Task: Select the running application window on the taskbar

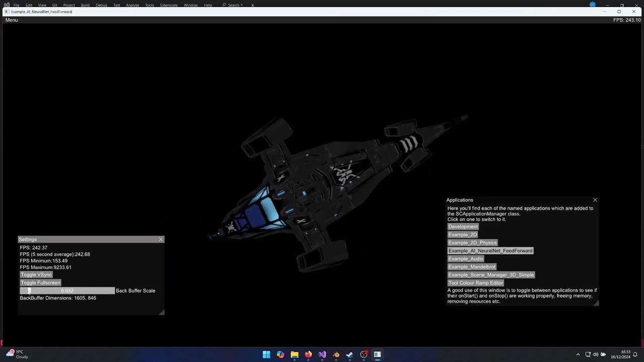Action: tap(377, 354)
